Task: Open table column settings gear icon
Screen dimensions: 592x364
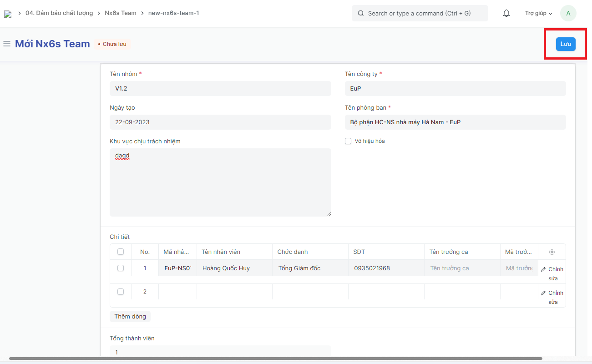Action: click(x=552, y=252)
